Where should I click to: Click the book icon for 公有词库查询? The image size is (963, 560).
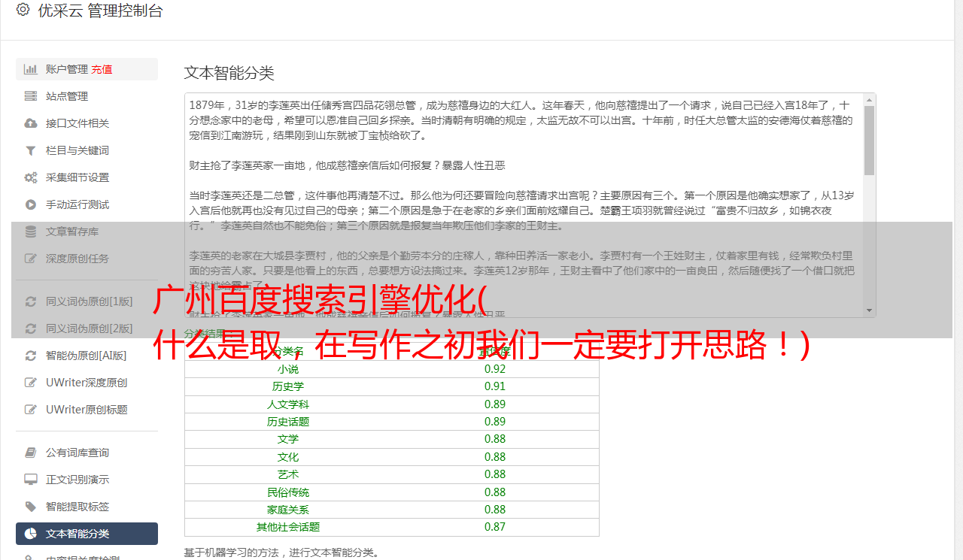[x=31, y=453]
